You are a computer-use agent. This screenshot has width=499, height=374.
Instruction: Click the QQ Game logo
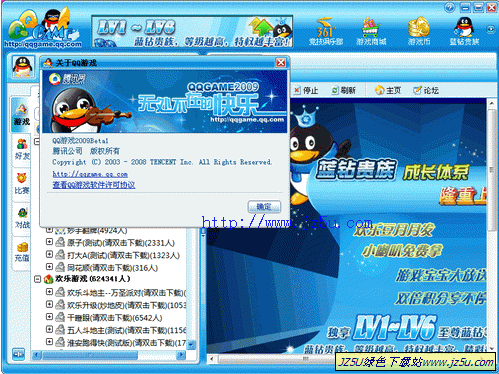pos(42,29)
